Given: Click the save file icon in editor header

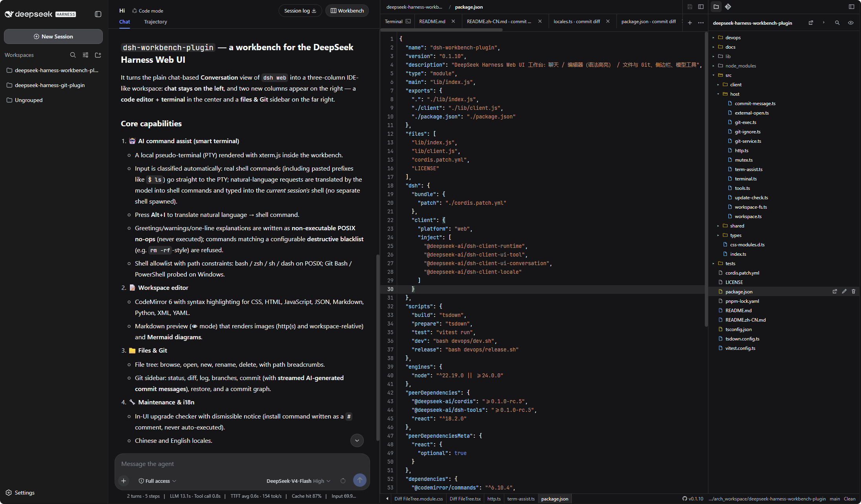Looking at the screenshot, I should [x=690, y=7].
